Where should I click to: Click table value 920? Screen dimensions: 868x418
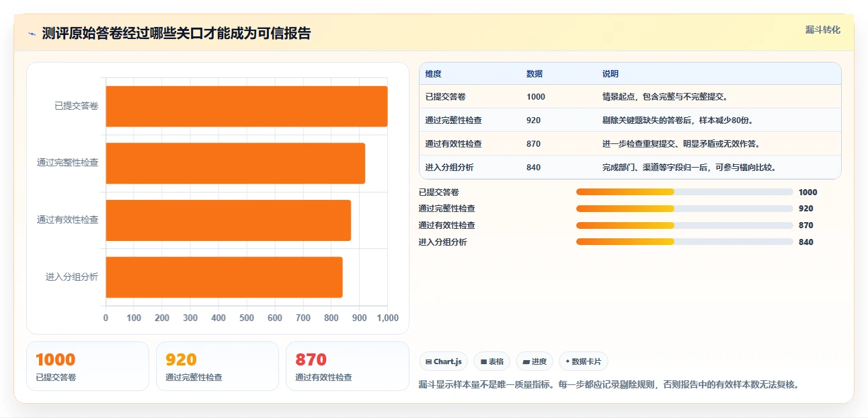point(534,120)
